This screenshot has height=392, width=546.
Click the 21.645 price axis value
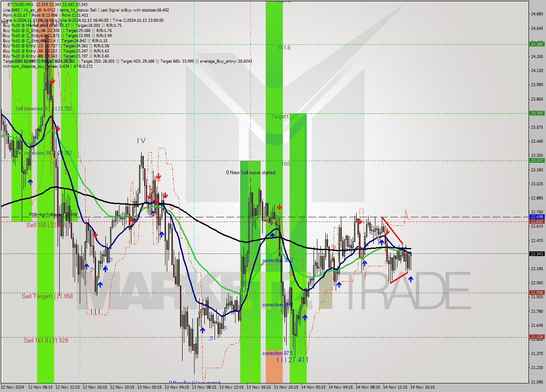tap(537, 325)
